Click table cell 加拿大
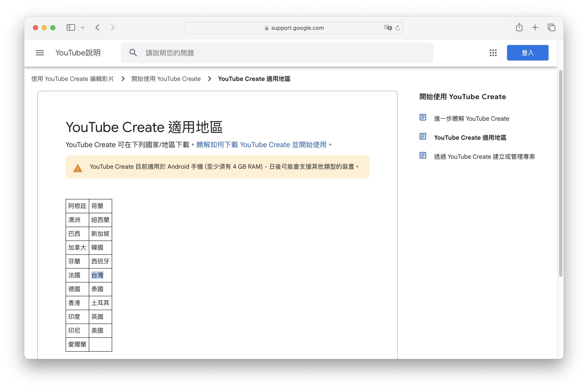 (x=77, y=248)
